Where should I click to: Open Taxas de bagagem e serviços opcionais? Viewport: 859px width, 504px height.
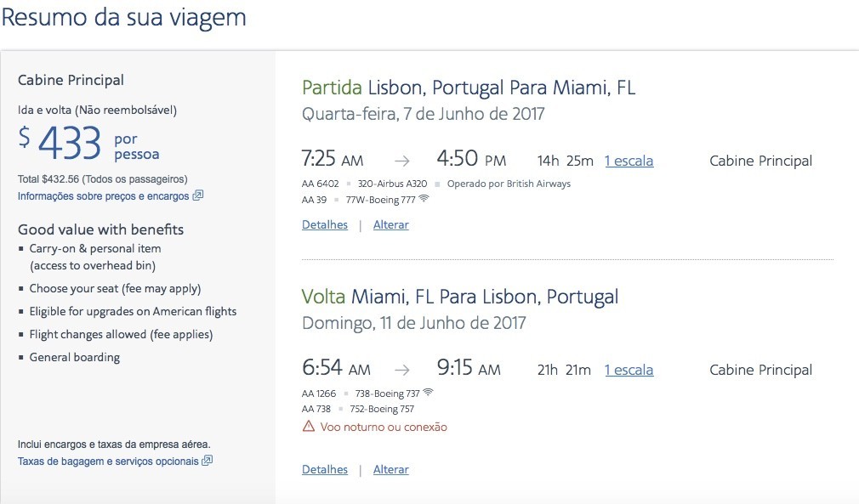pyautogui.click(x=108, y=462)
